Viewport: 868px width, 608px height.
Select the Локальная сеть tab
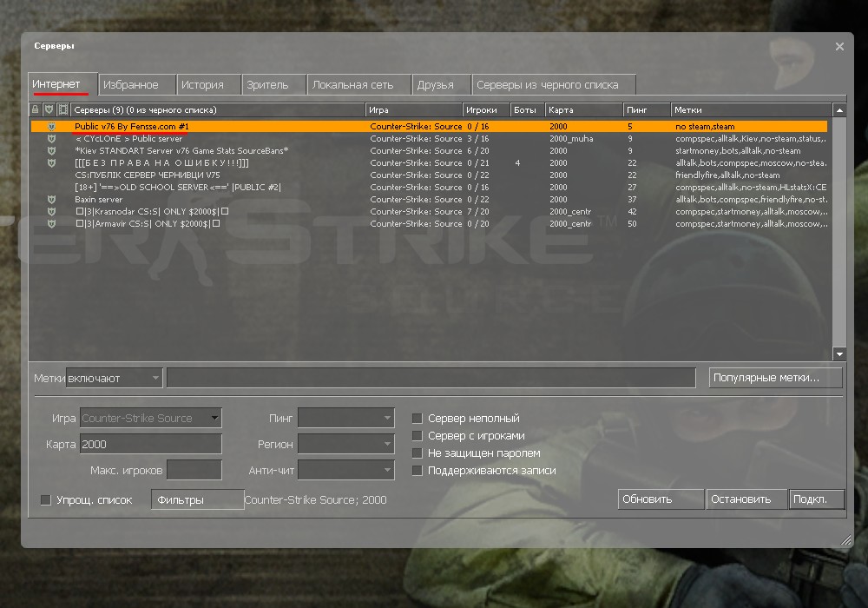click(360, 85)
